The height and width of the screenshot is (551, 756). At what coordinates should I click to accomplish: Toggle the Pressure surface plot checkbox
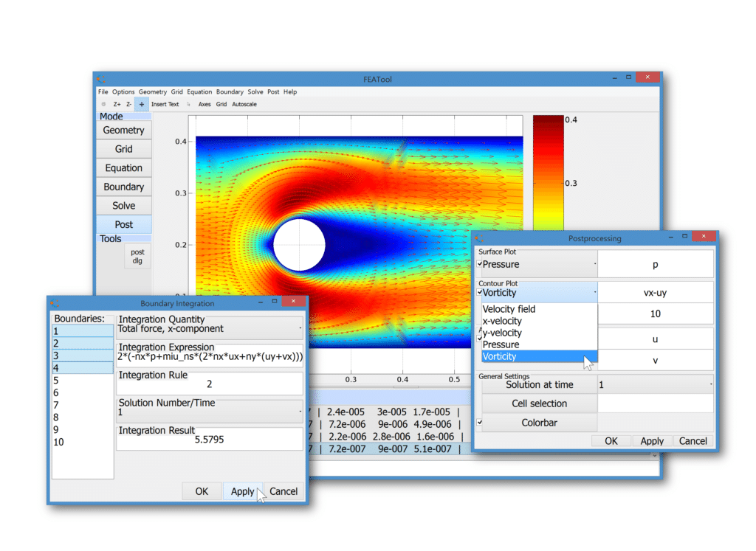[481, 264]
